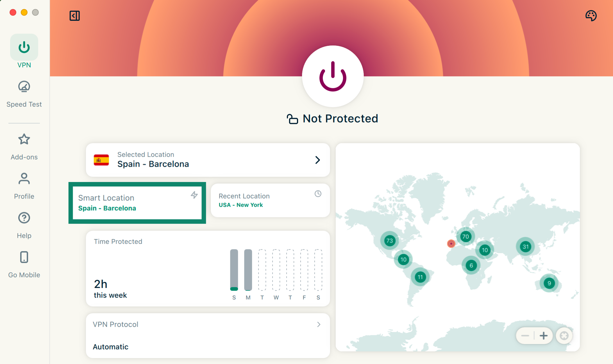613x364 pixels.
Task: Zoom in on the map with plus
Action: tap(544, 336)
